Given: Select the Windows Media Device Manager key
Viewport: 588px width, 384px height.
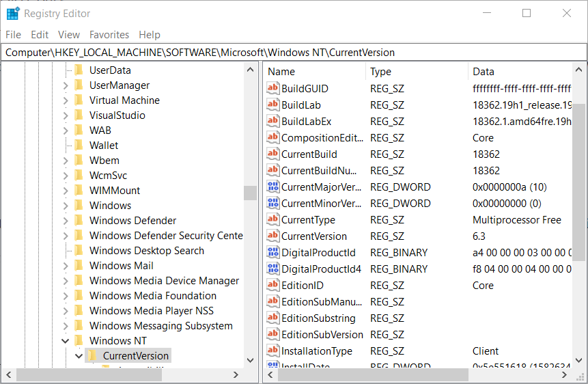Looking at the screenshot, I should tap(164, 280).
